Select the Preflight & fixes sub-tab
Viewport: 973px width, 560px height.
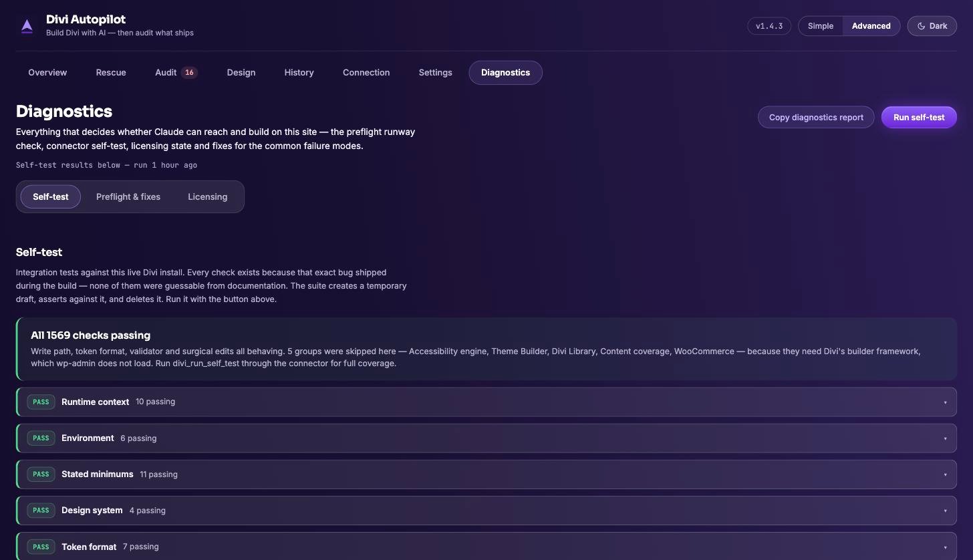click(128, 196)
